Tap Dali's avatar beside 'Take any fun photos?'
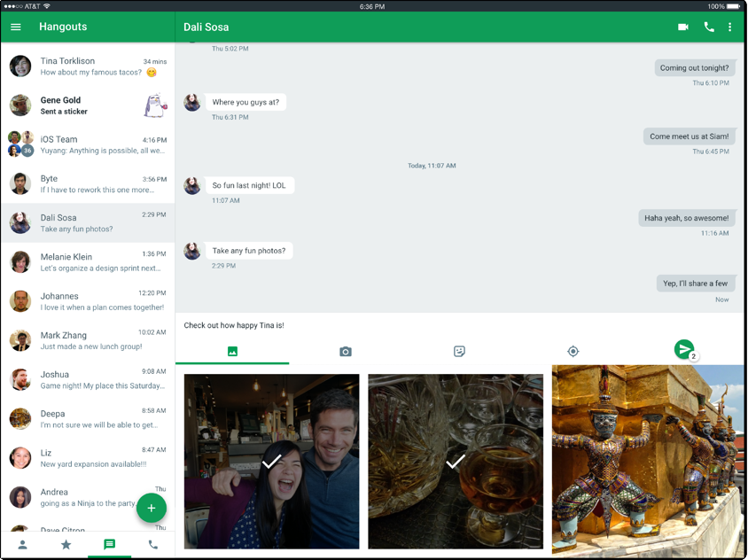This screenshot has height=560, width=748. 192,252
